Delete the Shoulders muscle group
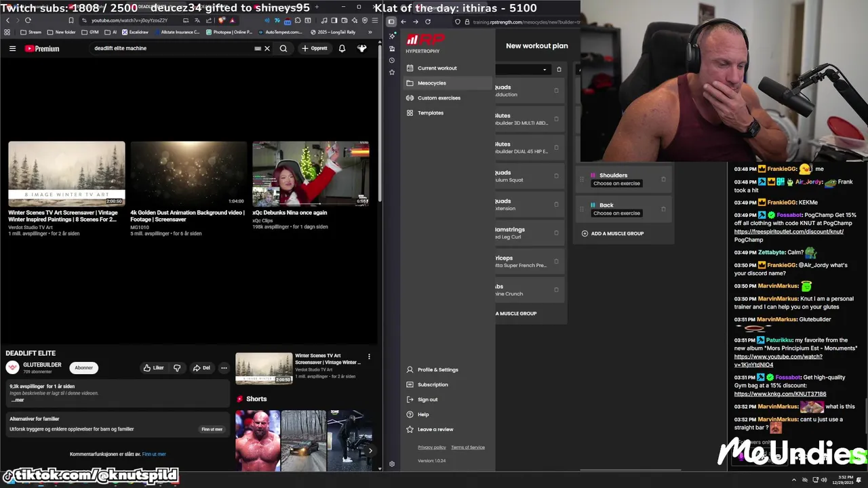868x488 pixels. [x=663, y=179]
